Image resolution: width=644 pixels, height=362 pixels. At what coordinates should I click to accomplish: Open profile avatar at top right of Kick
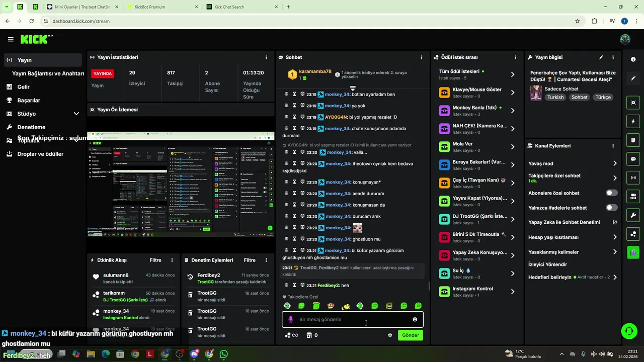tap(625, 39)
